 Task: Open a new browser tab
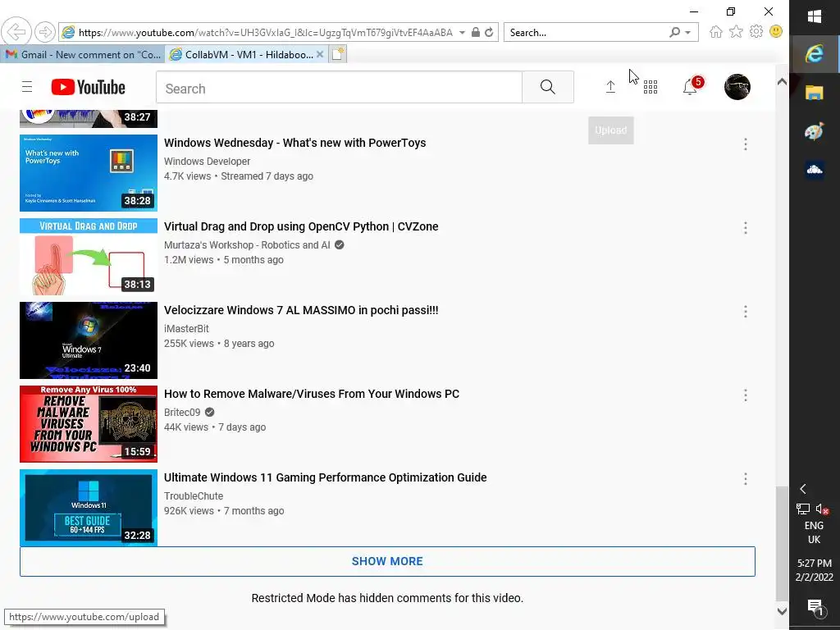(x=337, y=54)
